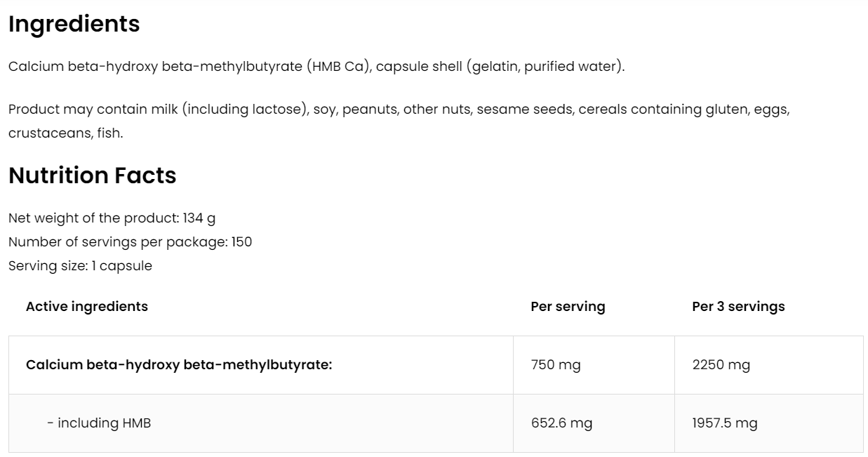The width and height of the screenshot is (868, 457).
Task: Click the 2250 mg table cell
Action: click(x=721, y=365)
